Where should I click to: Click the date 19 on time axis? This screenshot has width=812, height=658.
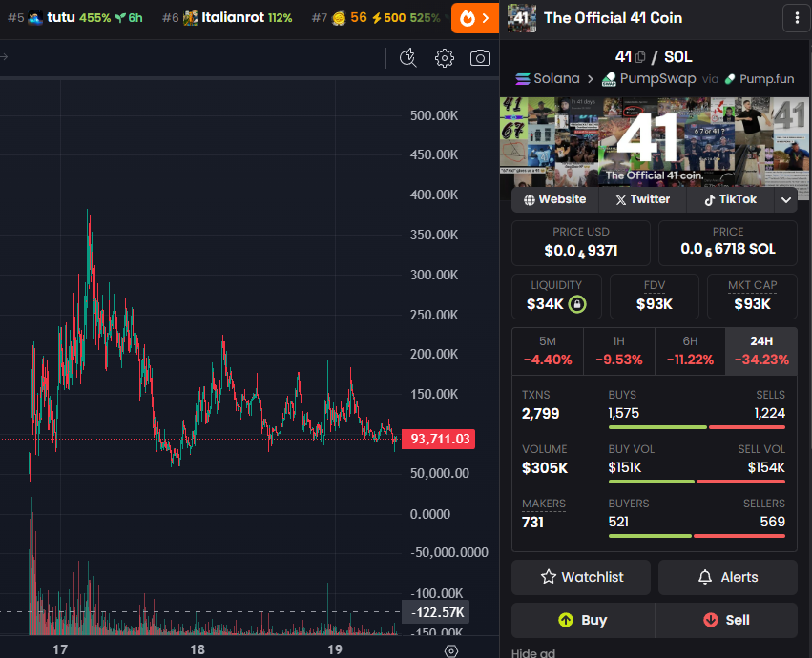click(335, 649)
